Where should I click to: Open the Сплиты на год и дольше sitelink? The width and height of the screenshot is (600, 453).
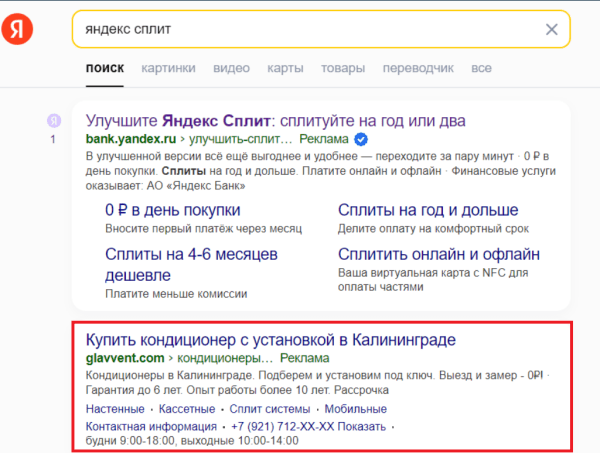click(x=428, y=210)
